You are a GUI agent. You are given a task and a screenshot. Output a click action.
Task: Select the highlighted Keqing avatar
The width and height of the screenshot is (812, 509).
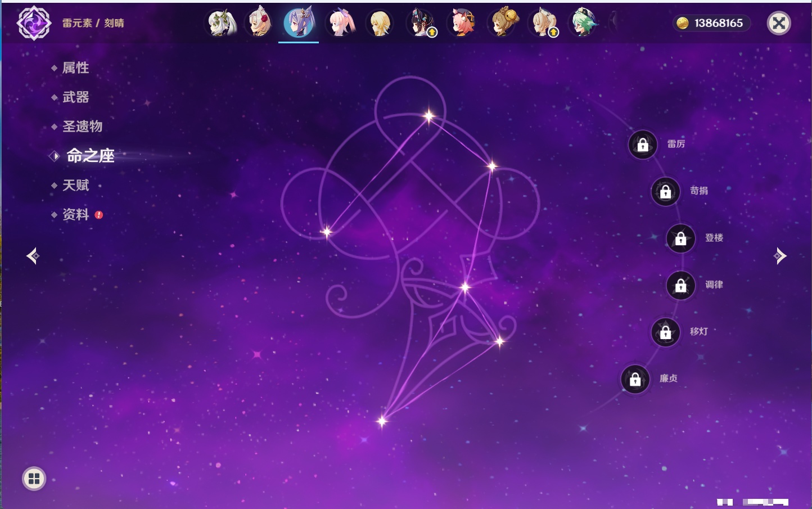pos(299,23)
